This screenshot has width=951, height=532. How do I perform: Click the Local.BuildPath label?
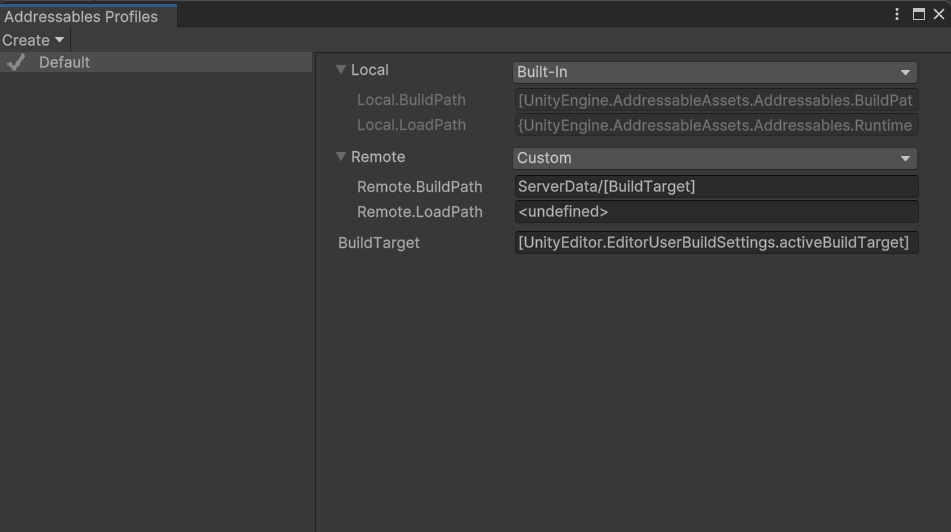click(x=411, y=100)
